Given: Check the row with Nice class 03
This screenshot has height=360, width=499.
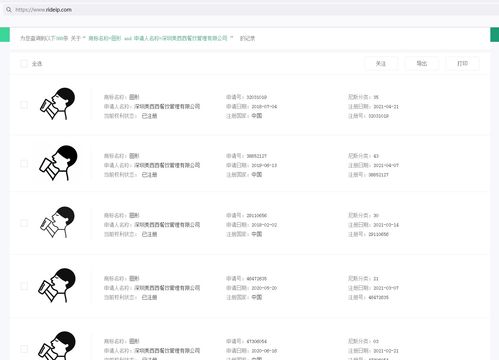Looking at the screenshot, I should pos(24,349).
